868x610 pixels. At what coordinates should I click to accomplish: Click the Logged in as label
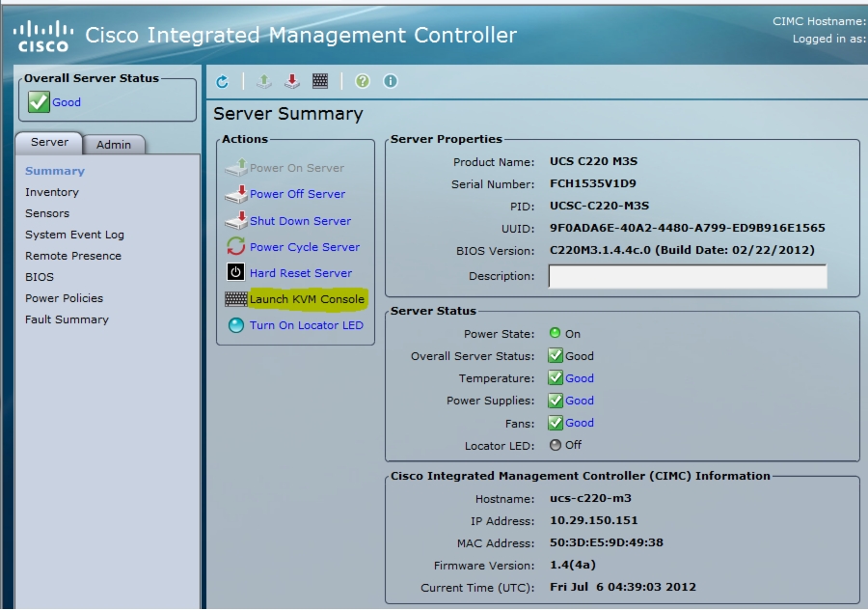pyautogui.click(x=828, y=39)
